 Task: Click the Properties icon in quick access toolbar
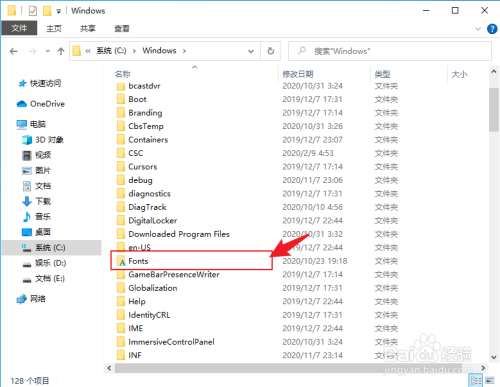[33, 11]
